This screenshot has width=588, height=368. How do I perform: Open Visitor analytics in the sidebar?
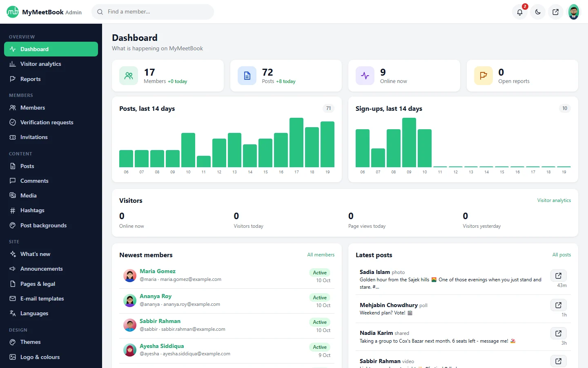[51, 64]
